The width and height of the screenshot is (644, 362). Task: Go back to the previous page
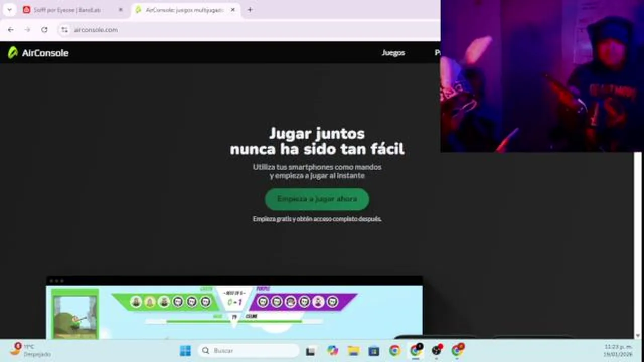pyautogui.click(x=11, y=30)
